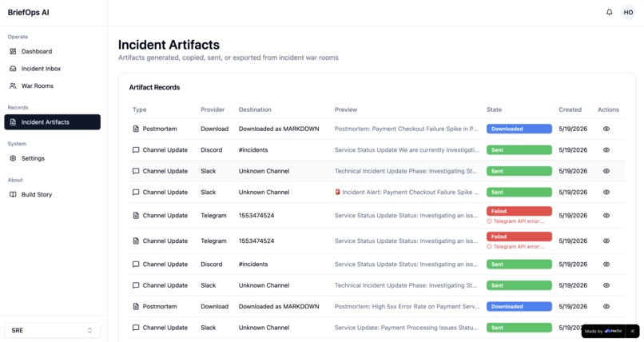Viewport: 644px width, 342px height.
Task: Open the SRE role selector
Action: 52,331
